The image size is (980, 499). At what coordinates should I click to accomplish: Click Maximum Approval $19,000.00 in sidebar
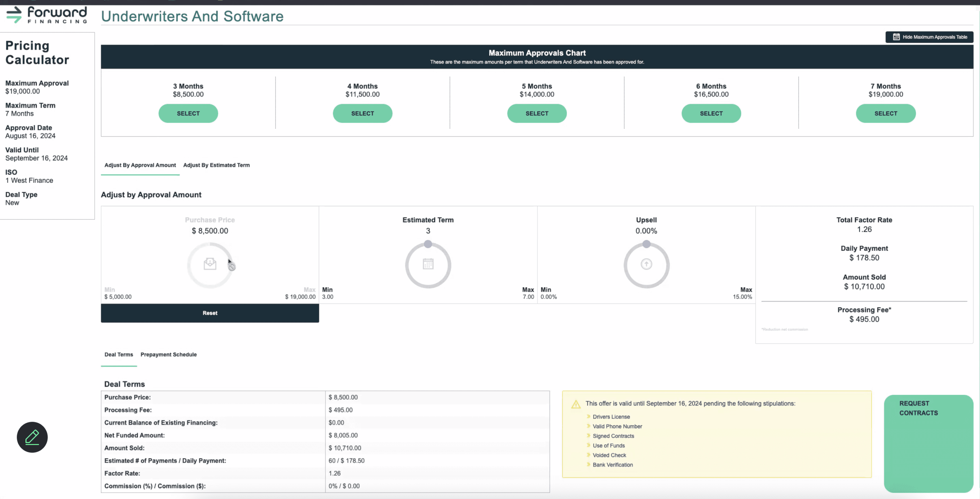pos(37,87)
